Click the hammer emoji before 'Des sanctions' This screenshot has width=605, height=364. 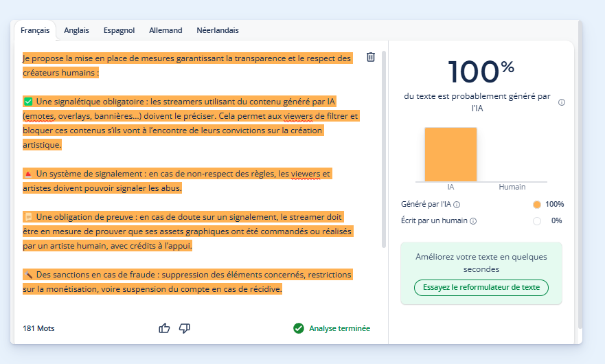click(x=28, y=275)
